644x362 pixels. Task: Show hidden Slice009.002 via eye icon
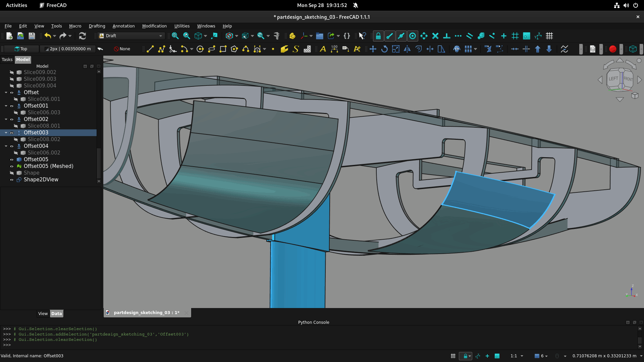pos(12,72)
